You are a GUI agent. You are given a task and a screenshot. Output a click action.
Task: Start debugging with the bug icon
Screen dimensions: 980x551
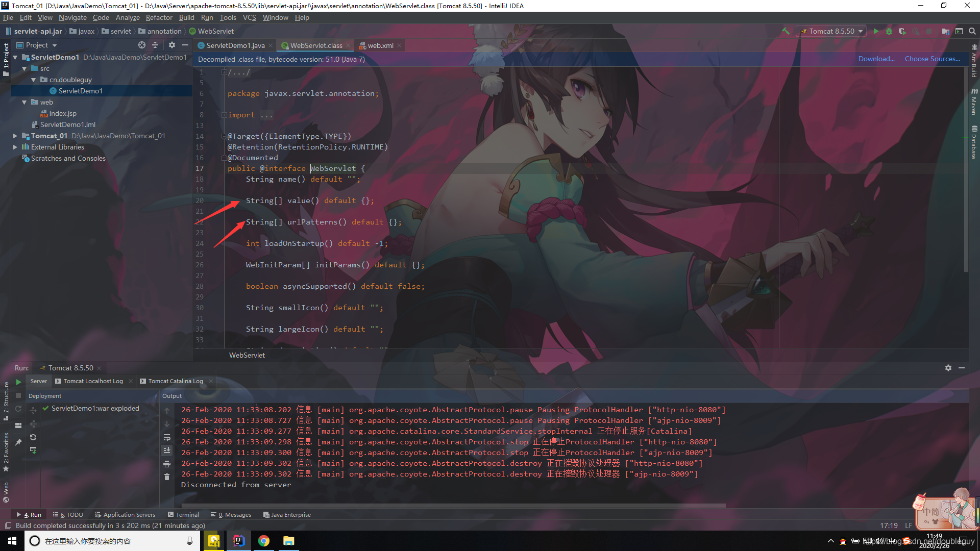point(889,31)
